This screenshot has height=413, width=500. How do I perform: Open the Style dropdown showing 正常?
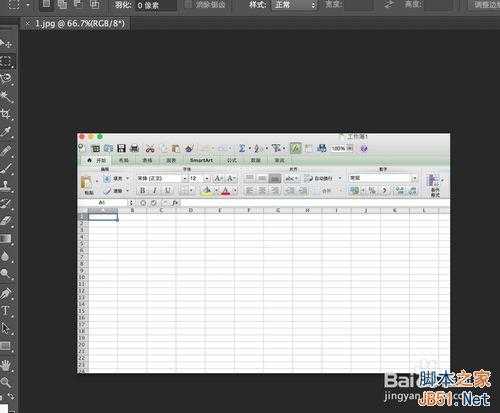click(294, 5)
